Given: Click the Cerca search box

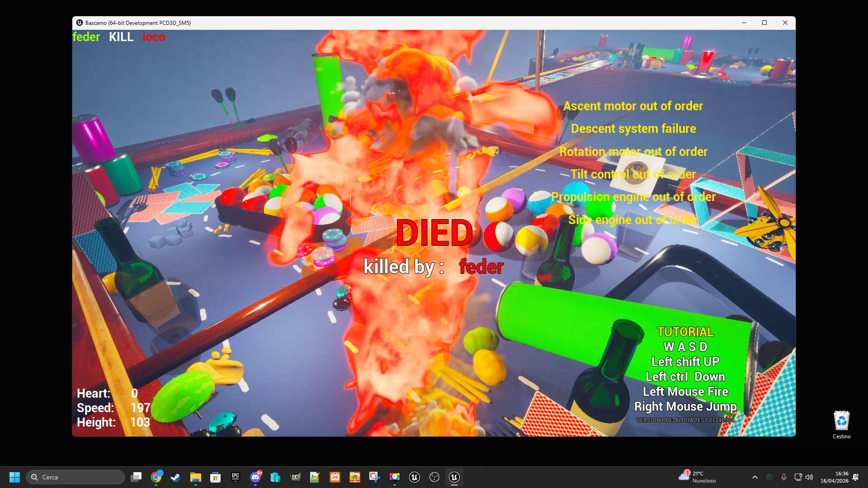Looking at the screenshot, I should [x=75, y=477].
